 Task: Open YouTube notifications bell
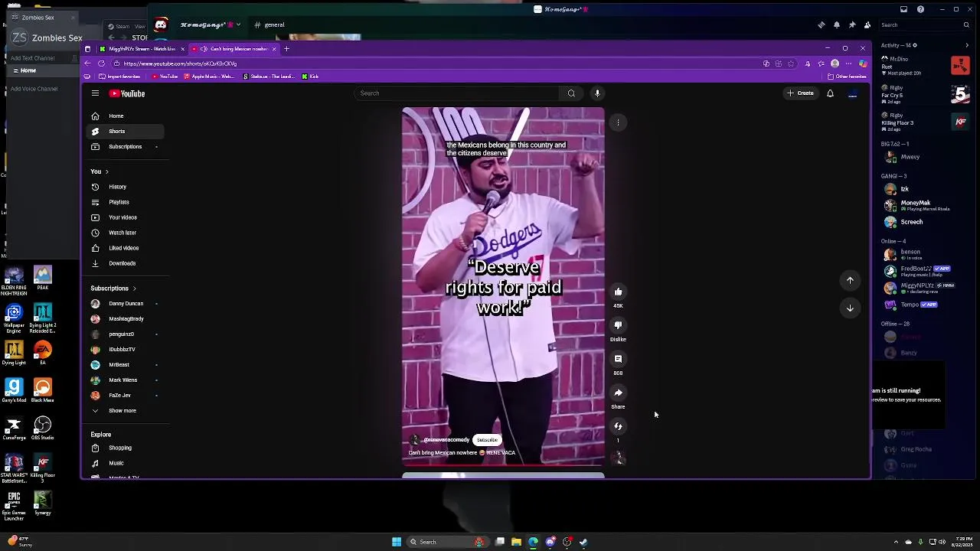830,93
